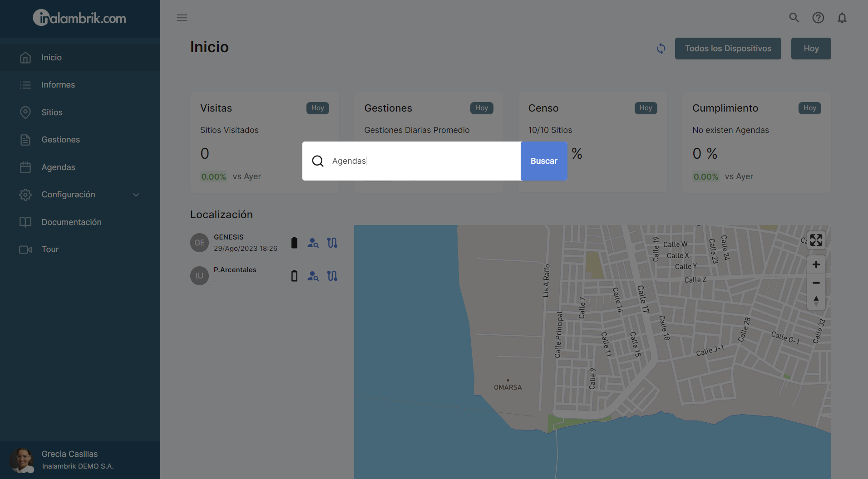Image resolution: width=868 pixels, height=479 pixels.
Task: Toggle the hamburger menu icon
Action: point(182,18)
